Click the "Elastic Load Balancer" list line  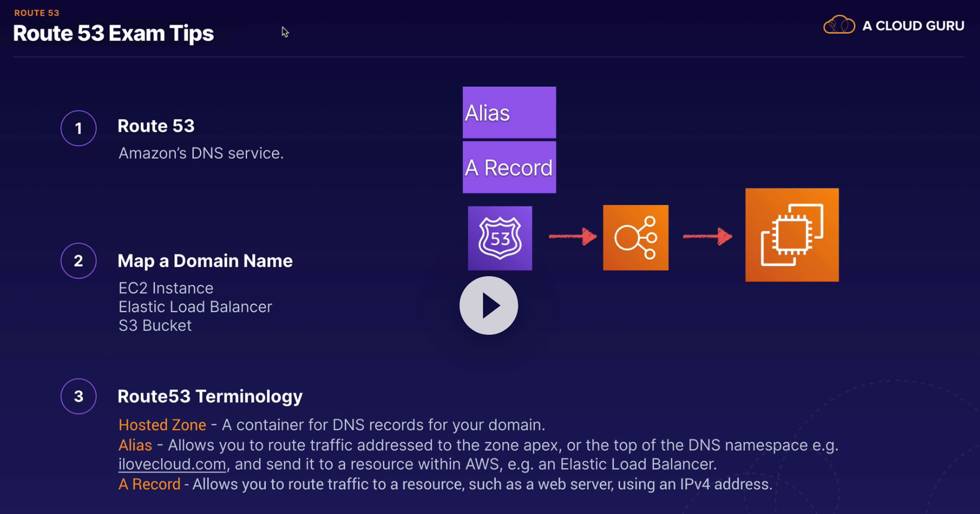pos(195,307)
